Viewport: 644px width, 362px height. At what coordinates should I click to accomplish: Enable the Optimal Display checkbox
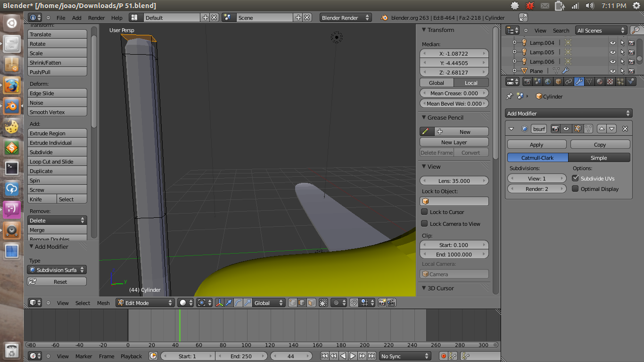575,189
